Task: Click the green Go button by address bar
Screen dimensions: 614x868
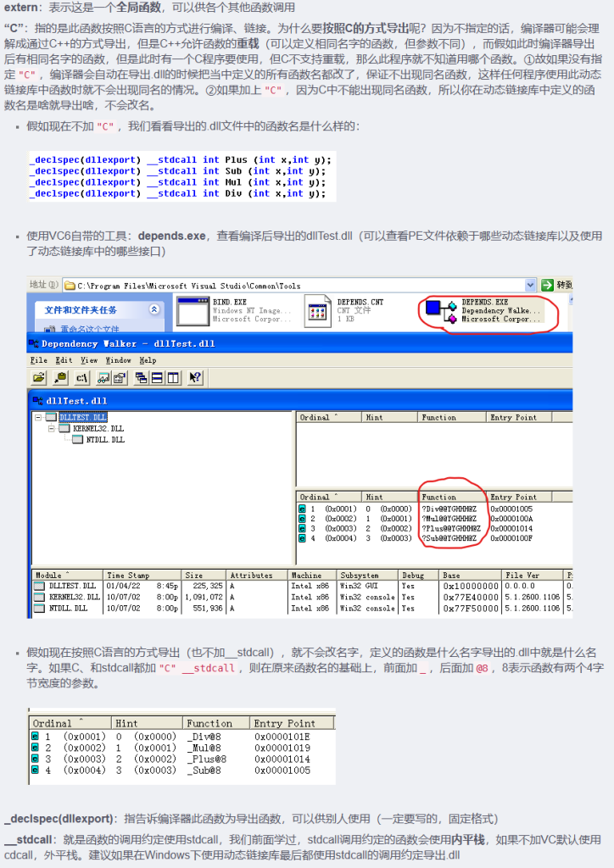Action: 548,286
